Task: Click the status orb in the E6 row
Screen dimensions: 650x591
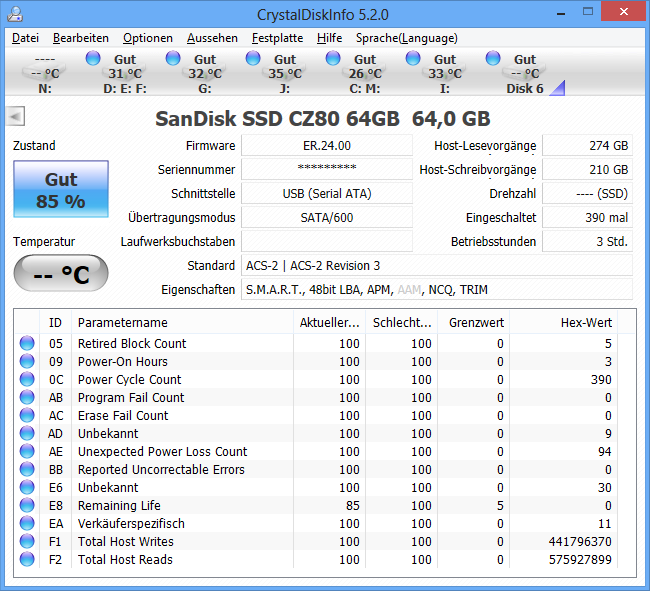Action: tap(27, 487)
